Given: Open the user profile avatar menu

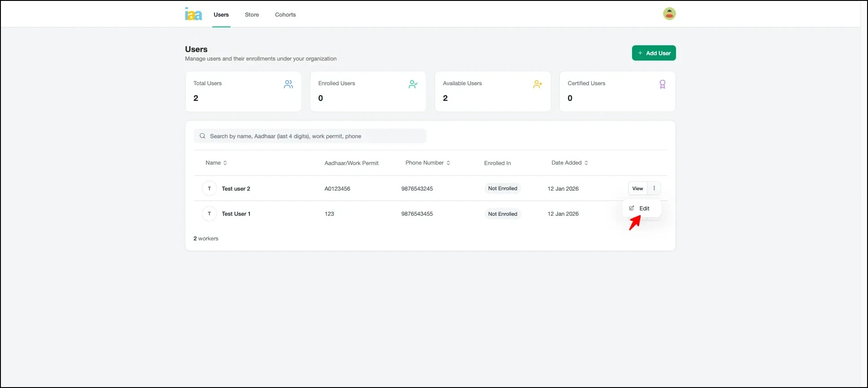Looking at the screenshot, I should tap(669, 14).
